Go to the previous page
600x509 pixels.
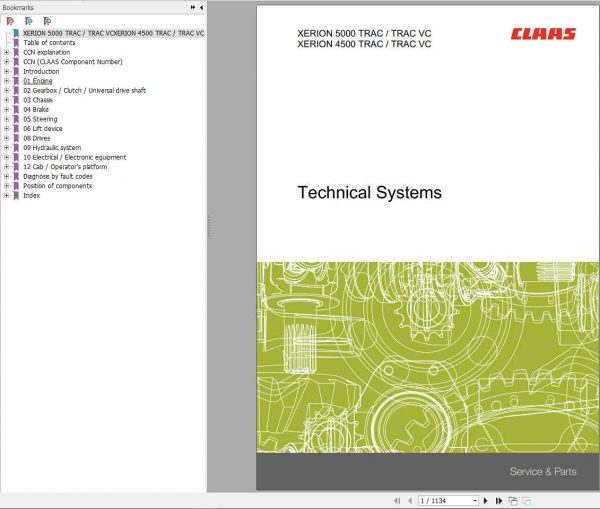click(410, 501)
